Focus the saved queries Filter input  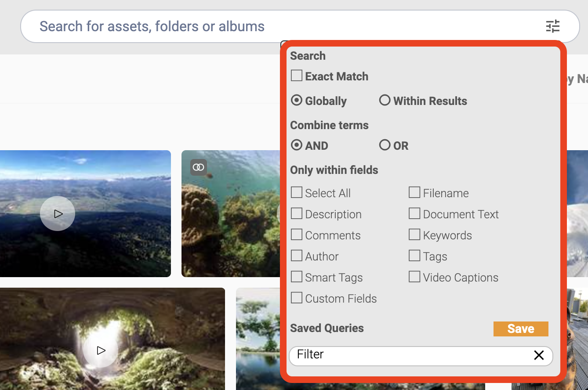pos(411,356)
